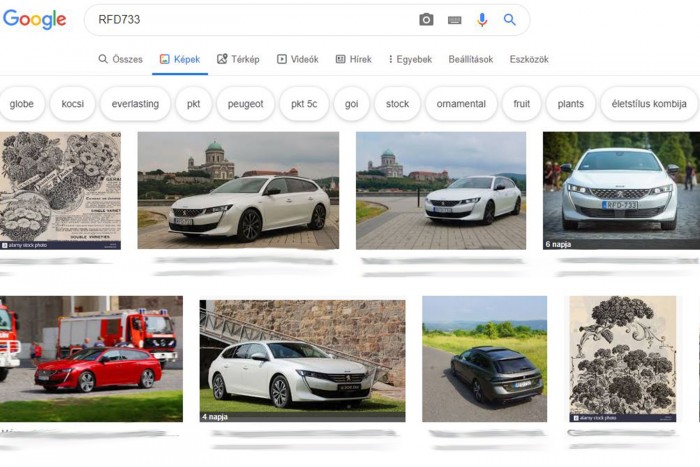Open smaller white Peugeot basilica distant shot

(x=441, y=190)
